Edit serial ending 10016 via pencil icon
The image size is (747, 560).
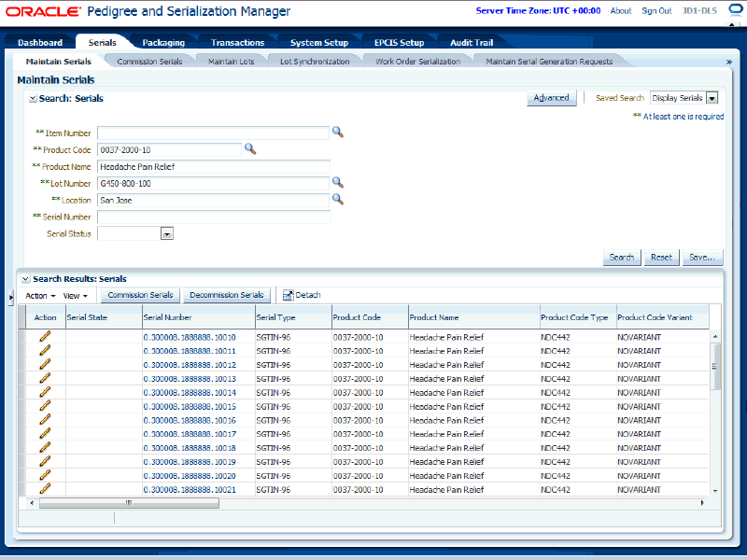click(45, 419)
